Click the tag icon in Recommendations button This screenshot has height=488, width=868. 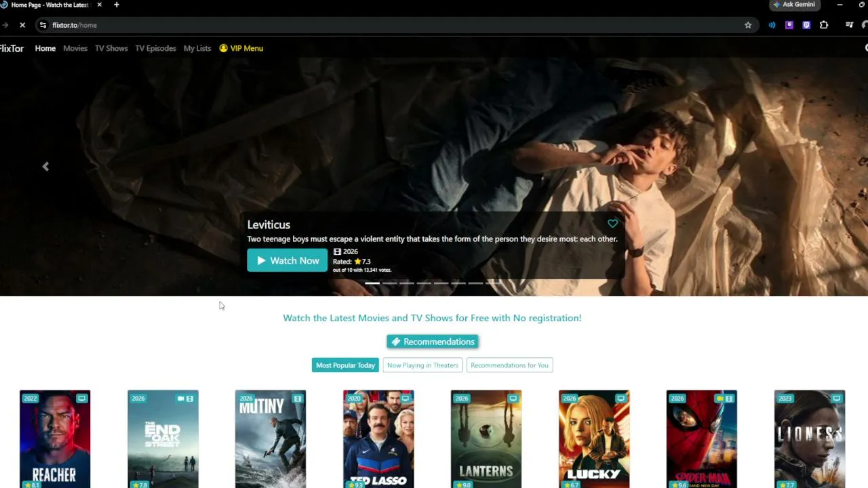396,342
